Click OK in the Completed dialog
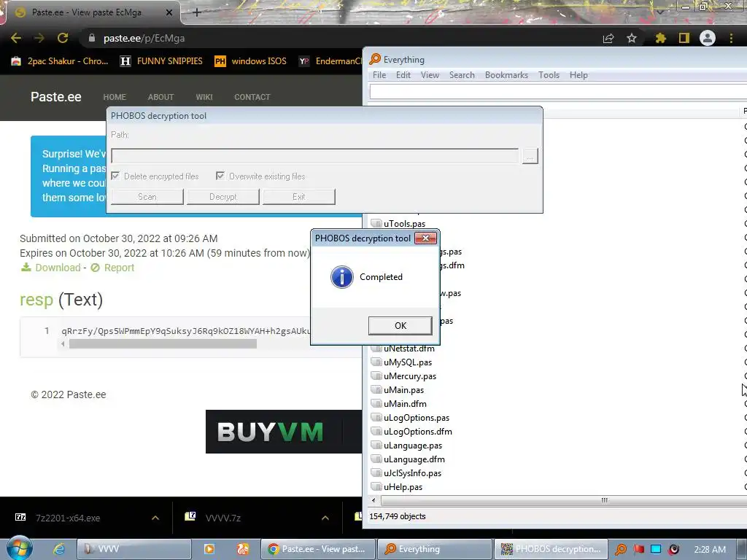This screenshot has width=747, height=560. [x=400, y=326]
